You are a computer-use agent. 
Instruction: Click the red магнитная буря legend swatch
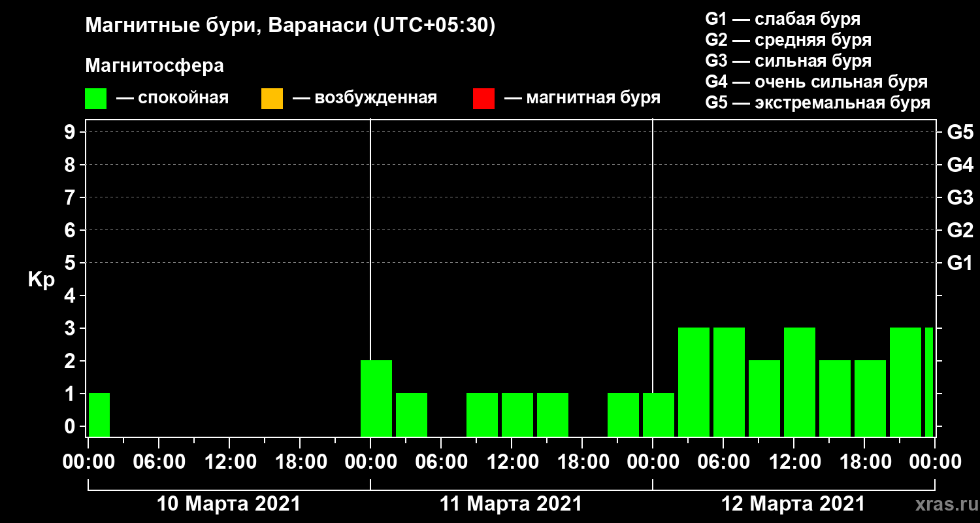[x=483, y=99]
